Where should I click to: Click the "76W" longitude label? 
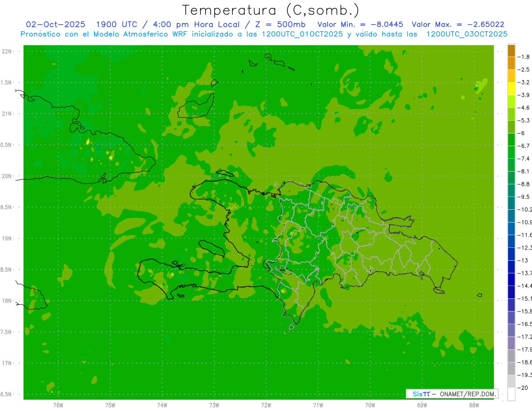(58, 405)
